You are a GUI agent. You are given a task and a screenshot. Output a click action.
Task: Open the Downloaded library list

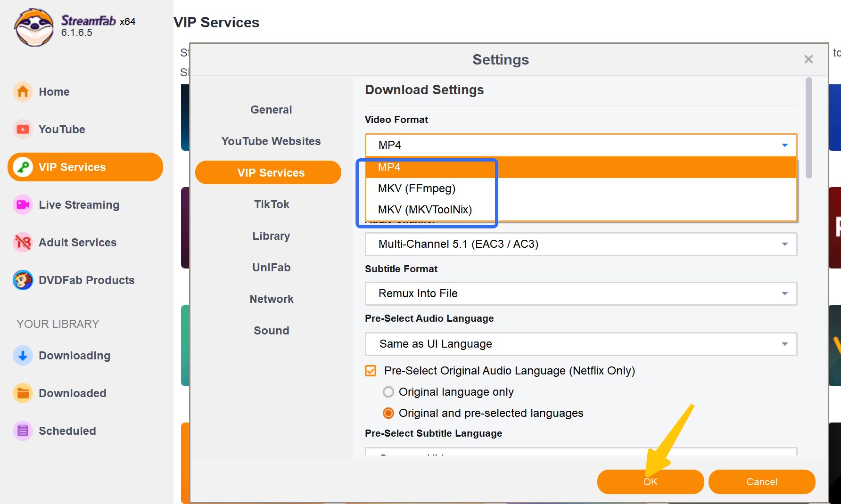click(x=73, y=393)
